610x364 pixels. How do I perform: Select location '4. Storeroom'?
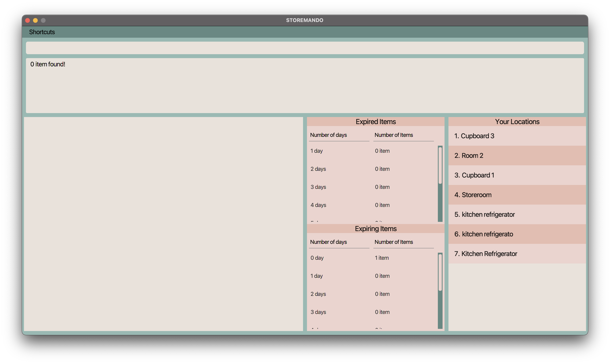[517, 195]
